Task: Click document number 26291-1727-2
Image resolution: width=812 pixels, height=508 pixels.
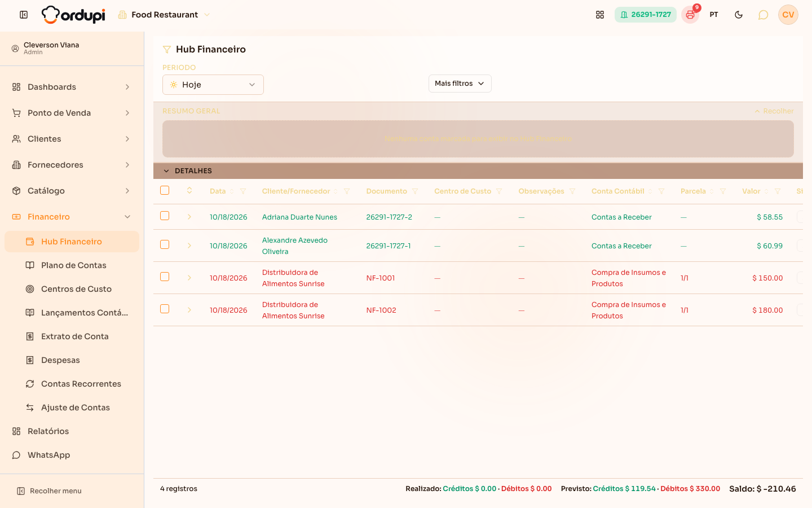Action: pos(389,217)
